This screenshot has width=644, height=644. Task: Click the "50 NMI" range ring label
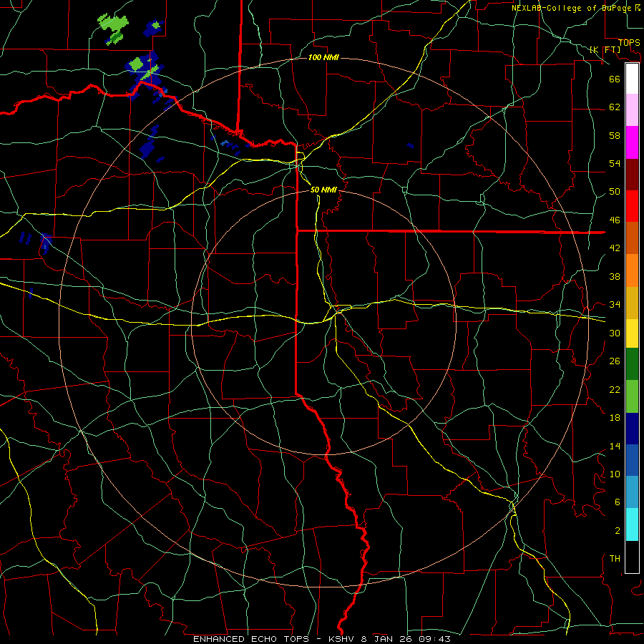(x=323, y=190)
